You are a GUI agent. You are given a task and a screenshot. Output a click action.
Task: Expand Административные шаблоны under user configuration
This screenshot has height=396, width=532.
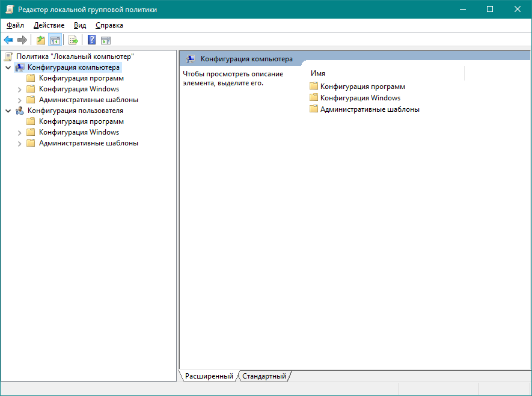click(x=19, y=144)
